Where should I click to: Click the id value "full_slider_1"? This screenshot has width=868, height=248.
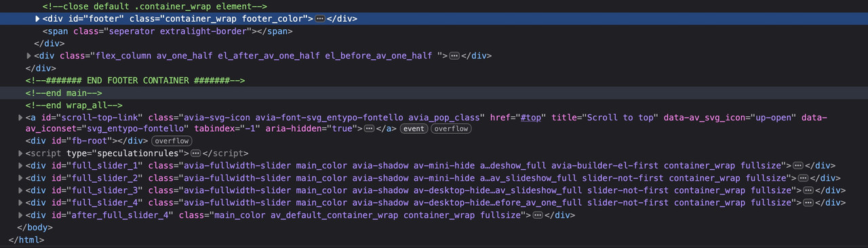click(x=103, y=166)
